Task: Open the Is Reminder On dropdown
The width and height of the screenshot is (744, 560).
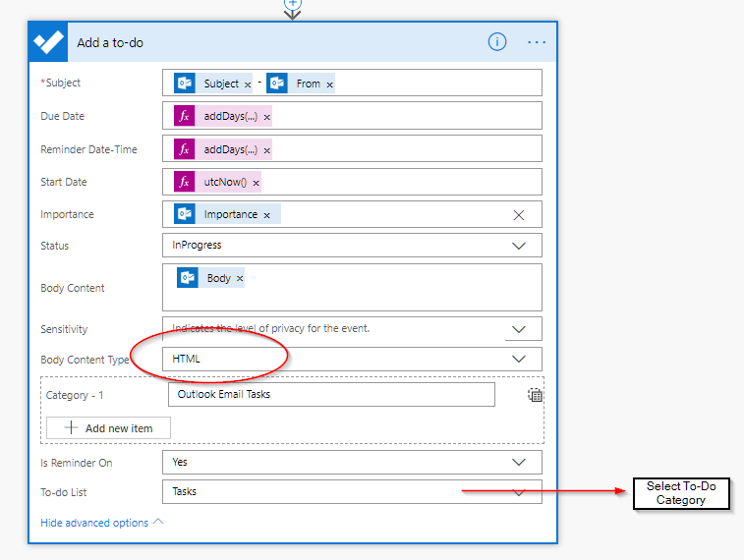Action: tap(519, 462)
